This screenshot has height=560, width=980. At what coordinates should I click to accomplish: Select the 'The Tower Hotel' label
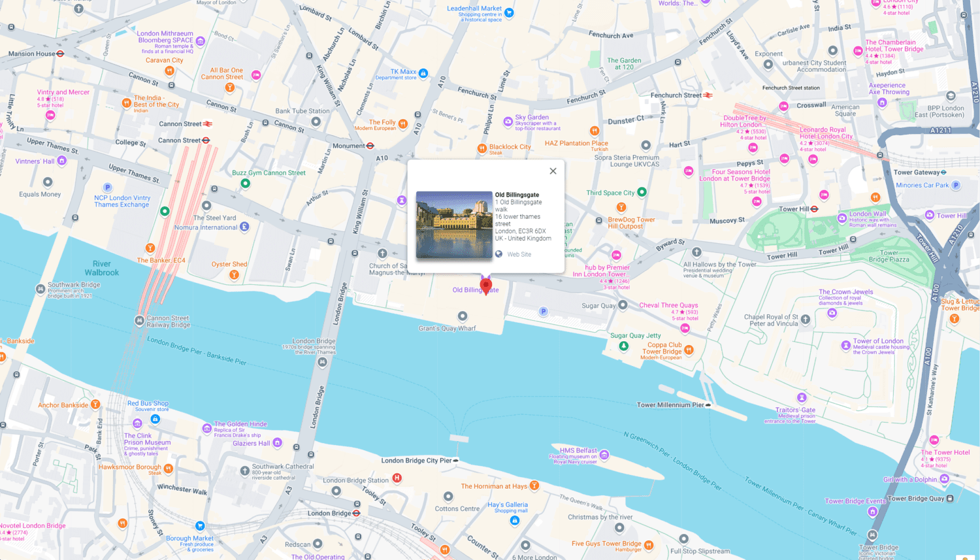(x=945, y=452)
